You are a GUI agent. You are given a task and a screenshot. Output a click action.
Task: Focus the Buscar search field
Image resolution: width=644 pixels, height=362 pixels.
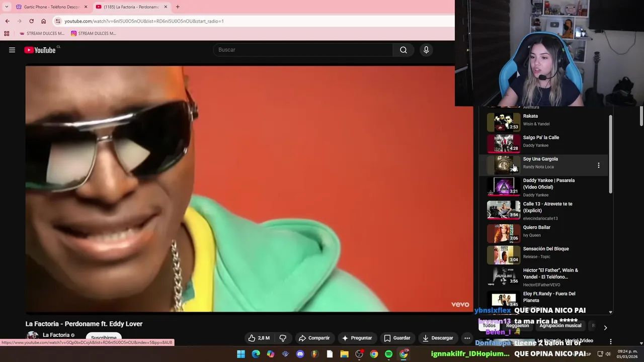[303, 50]
